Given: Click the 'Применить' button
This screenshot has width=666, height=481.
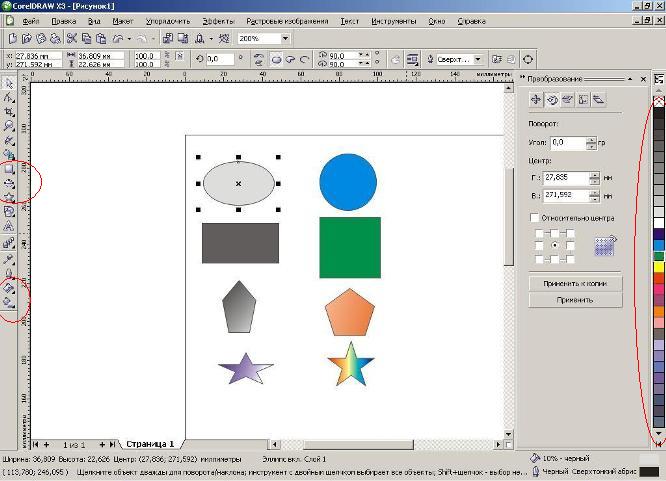Looking at the screenshot, I should coord(576,300).
